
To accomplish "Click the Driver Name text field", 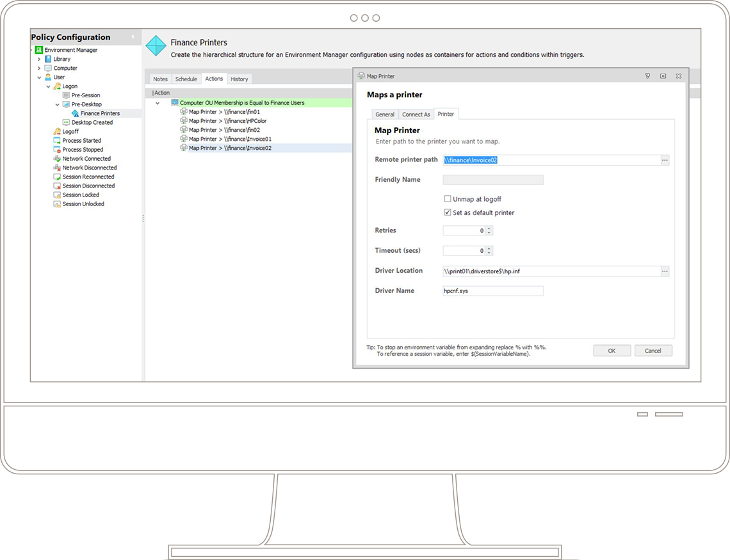I will (492, 291).
